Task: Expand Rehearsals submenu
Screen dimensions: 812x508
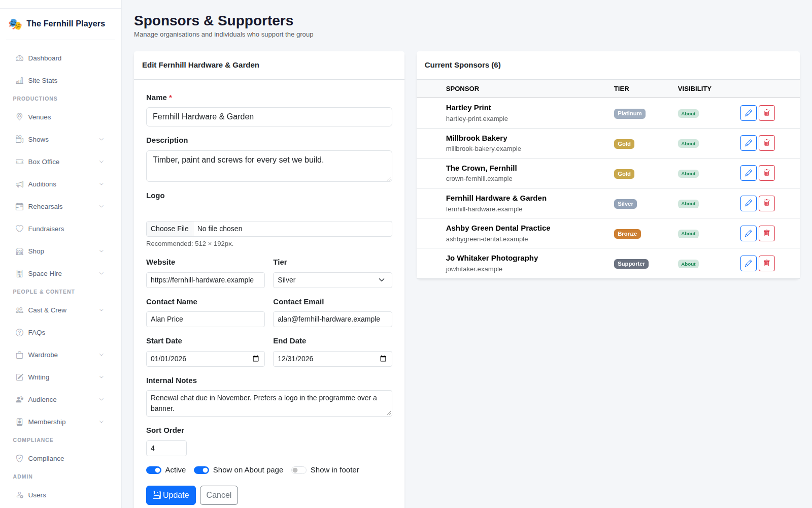Action: tap(60, 206)
